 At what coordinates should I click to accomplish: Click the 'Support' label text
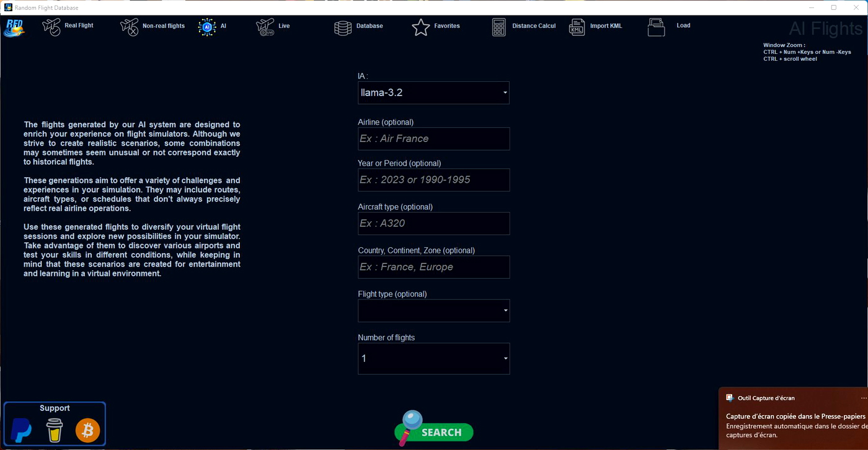(x=55, y=408)
